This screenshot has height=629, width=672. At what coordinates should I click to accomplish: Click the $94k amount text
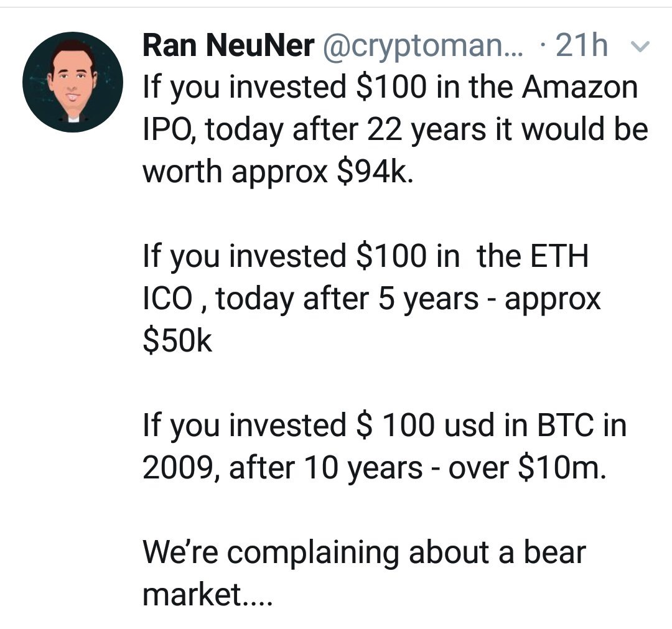(376, 171)
